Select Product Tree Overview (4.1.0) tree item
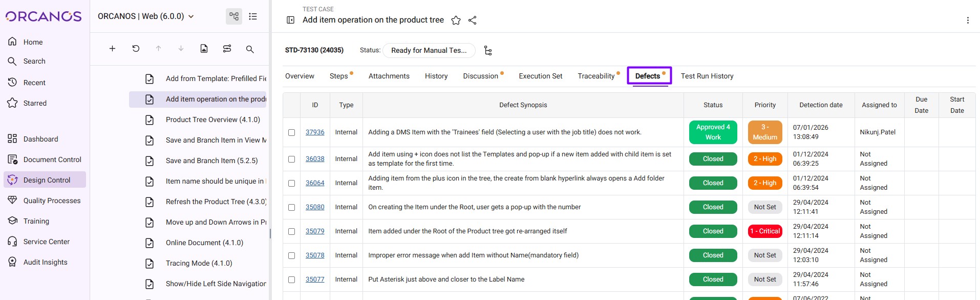 click(x=212, y=119)
